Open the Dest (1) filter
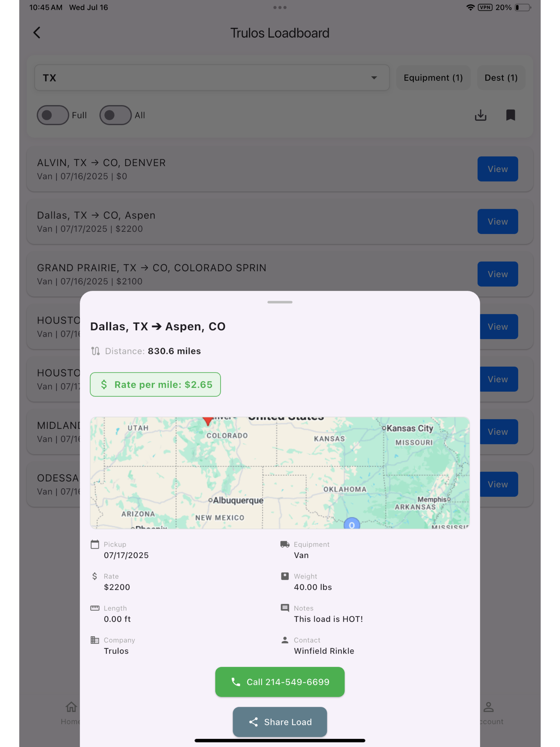This screenshot has width=560, height=747. [501, 78]
